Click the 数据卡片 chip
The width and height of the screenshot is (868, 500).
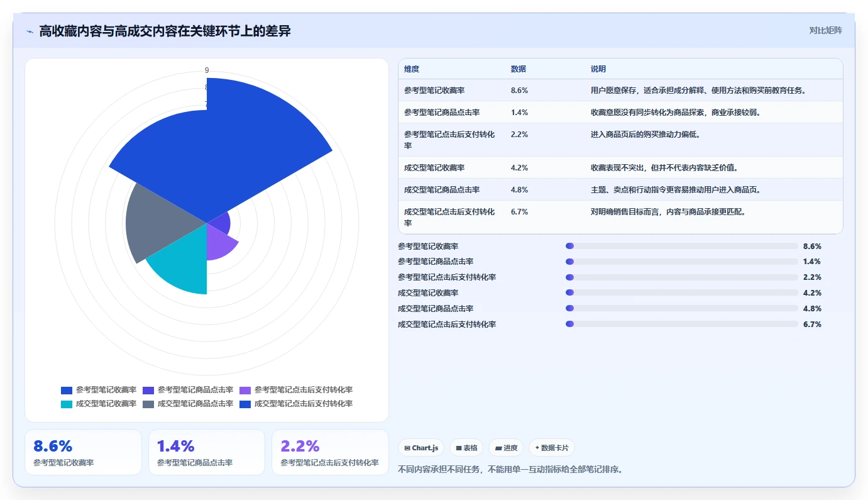[x=552, y=448]
